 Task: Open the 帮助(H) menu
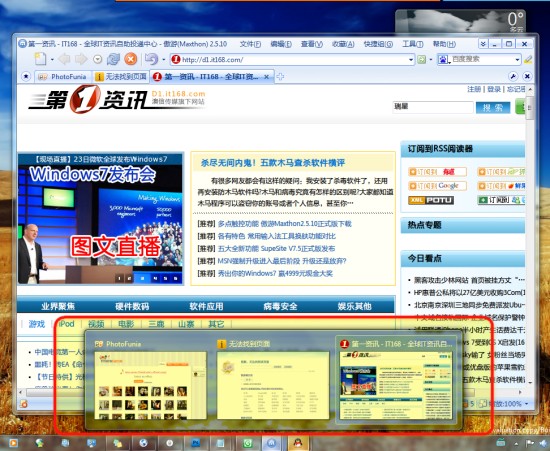coord(444,44)
